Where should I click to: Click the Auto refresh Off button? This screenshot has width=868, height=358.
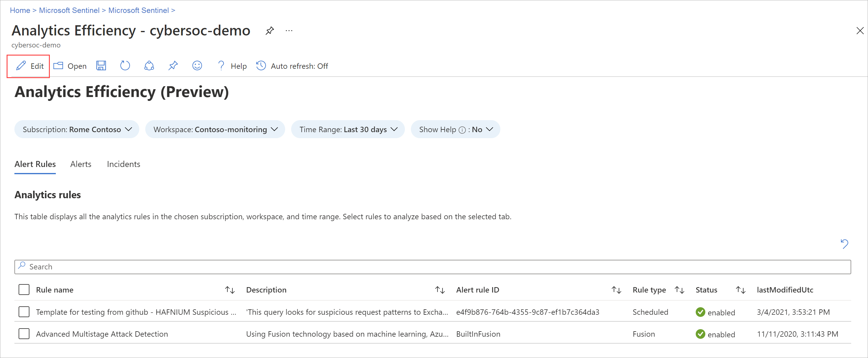(292, 66)
